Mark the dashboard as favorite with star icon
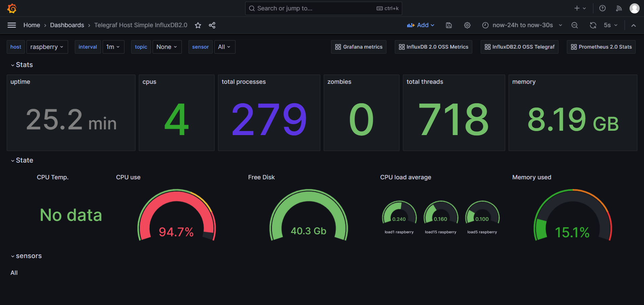Viewport: 644px width, 305px height. tap(198, 25)
